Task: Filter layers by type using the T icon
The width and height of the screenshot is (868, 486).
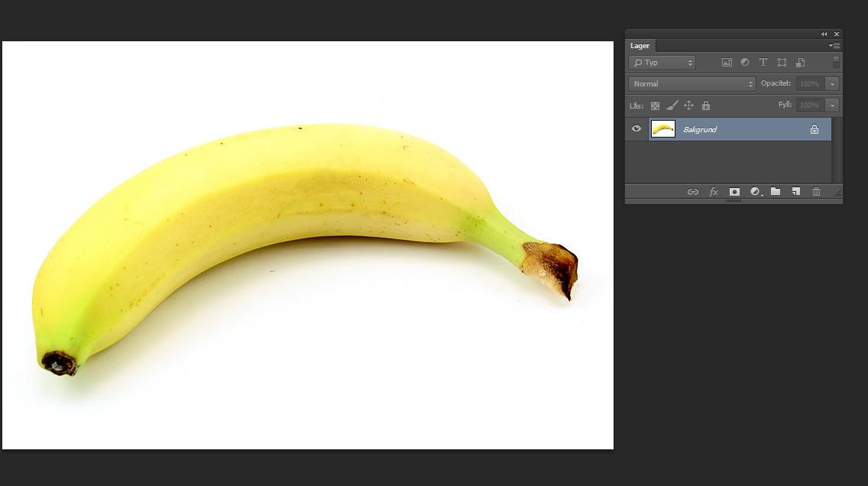Action: [764, 62]
